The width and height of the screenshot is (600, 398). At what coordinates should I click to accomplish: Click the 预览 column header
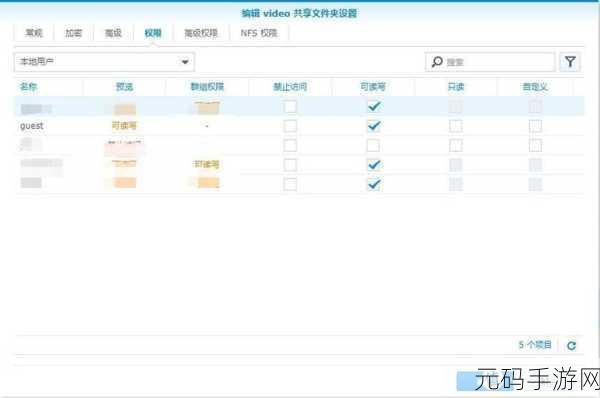pos(124,86)
